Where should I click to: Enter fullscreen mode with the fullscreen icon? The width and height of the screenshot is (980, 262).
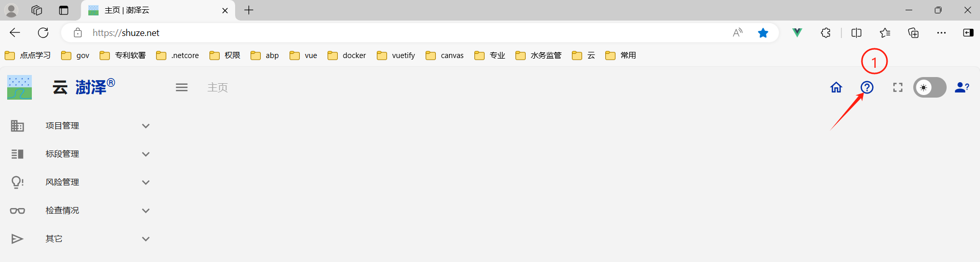(x=897, y=87)
